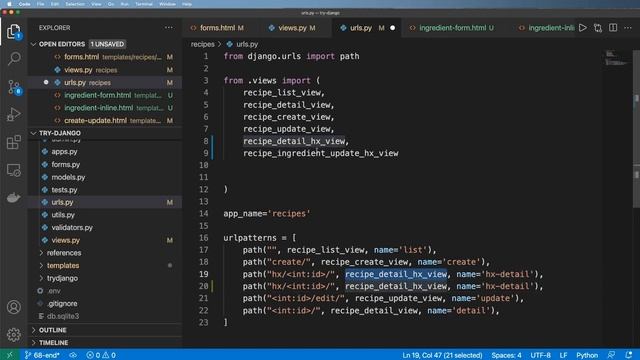Screen dimensions: 640x360
Task: Open the Extensions view
Action: [13, 142]
